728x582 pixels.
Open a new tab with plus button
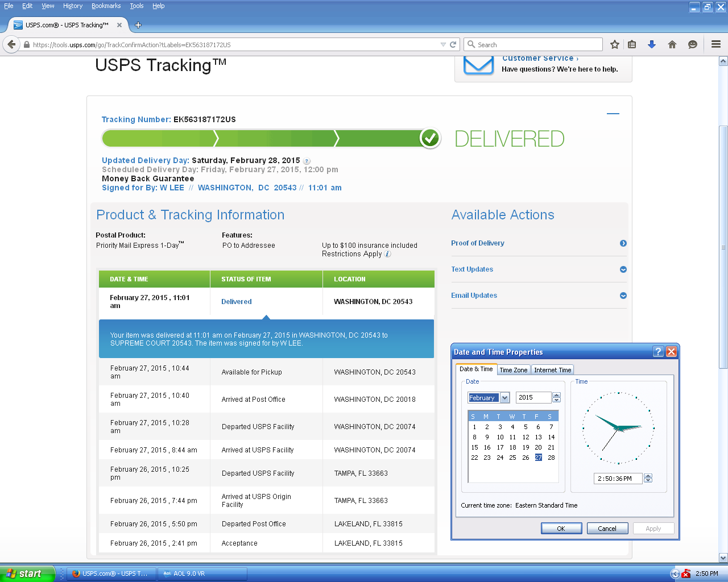coord(138,25)
